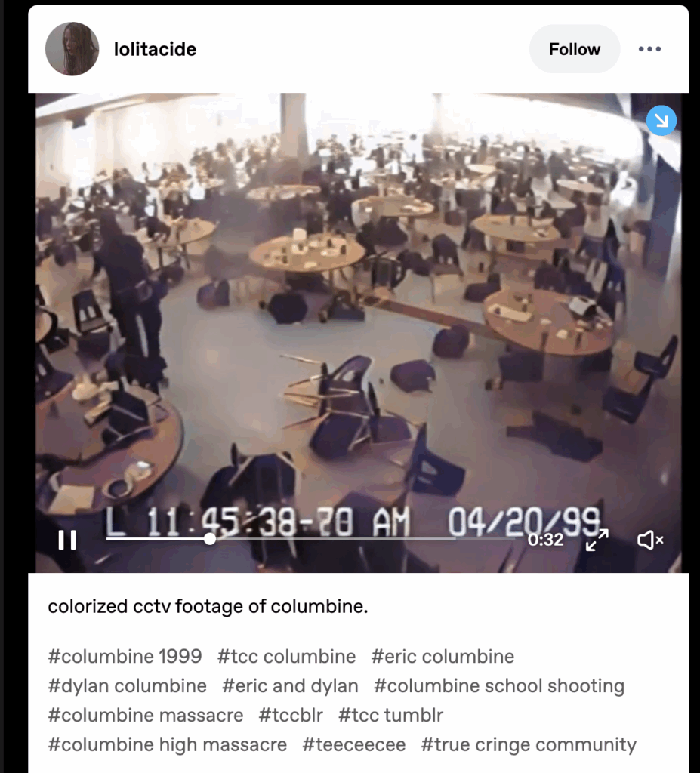The width and height of the screenshot is (700, 773).
Task: Open the lolitacide username link
Action: coord(155,49)
